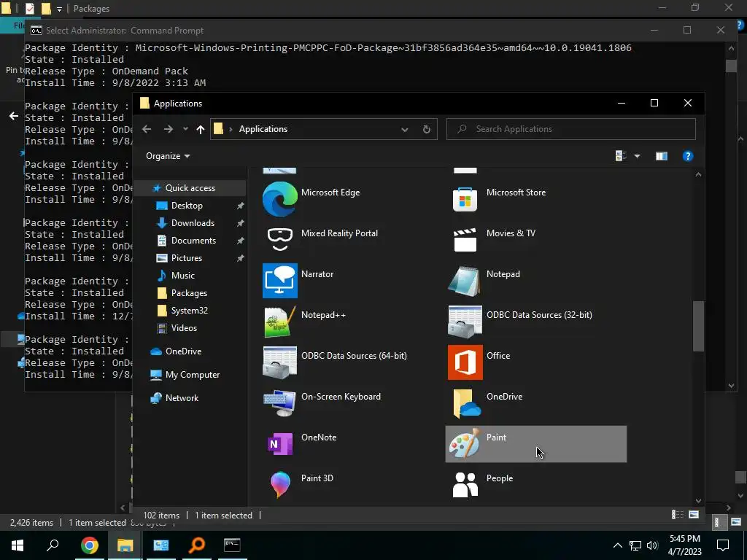Open the volume control in system tray
Viewport: 747px width, 560px height.
(653, 545)
